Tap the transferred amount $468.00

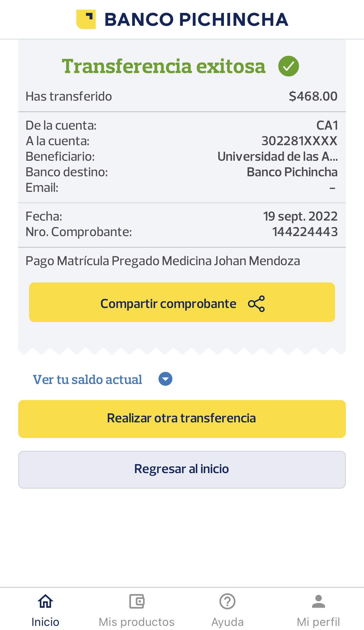[313, 96]
